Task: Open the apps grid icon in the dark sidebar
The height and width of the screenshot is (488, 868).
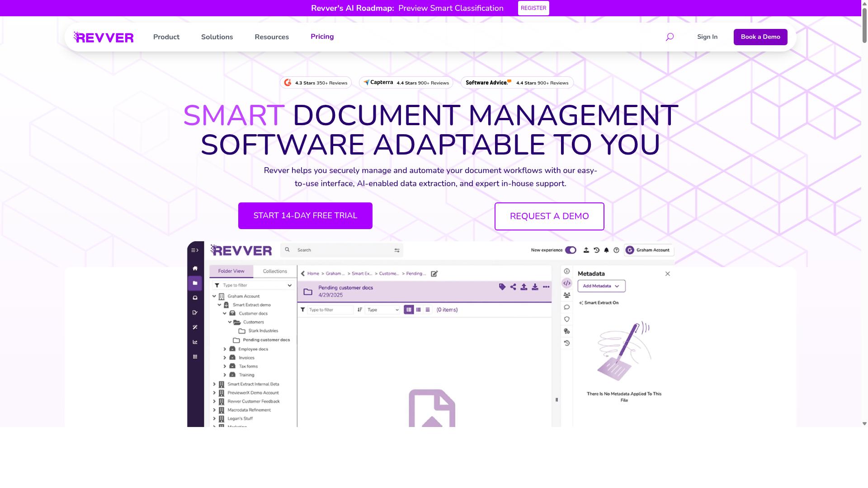Action: pyautogui.click(x=195, y=357)
